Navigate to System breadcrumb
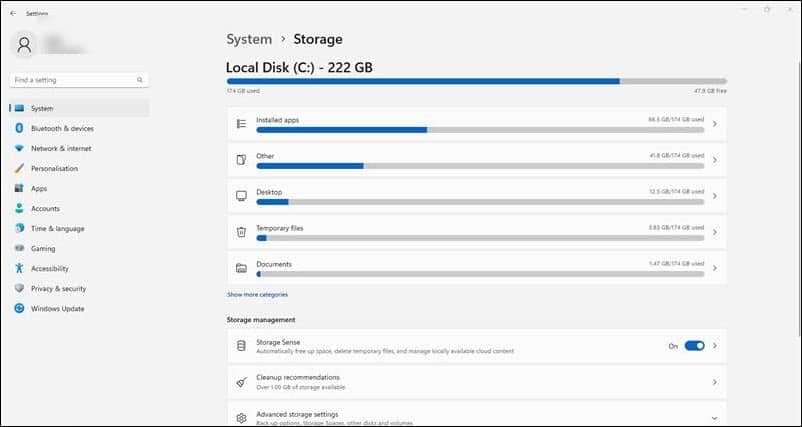This screenshot has width=802, height=427. click(x=249, y=39)
